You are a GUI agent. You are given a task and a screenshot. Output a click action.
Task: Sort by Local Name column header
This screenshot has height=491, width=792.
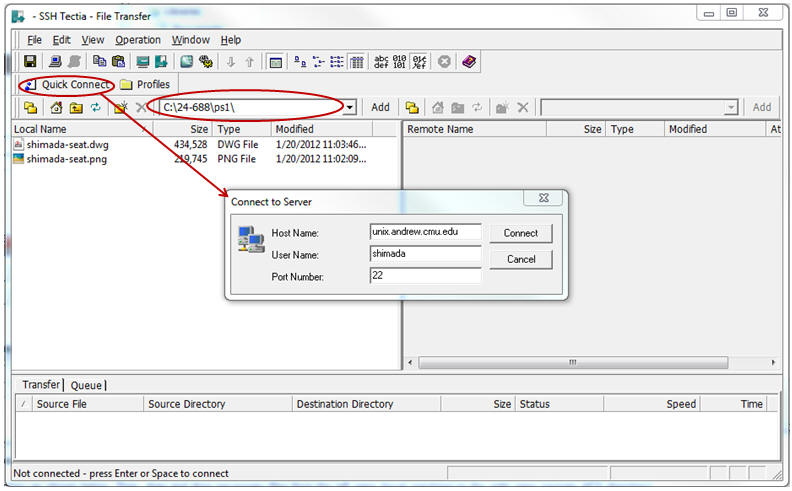coord(82,129)
